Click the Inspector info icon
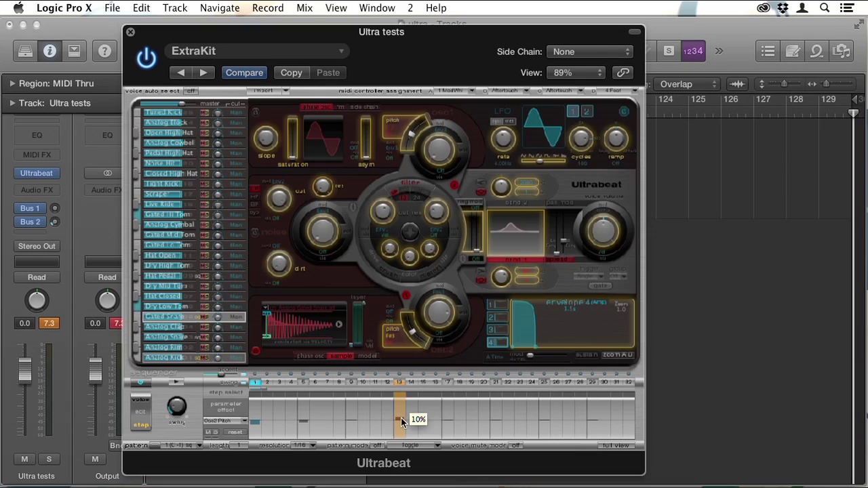The width and height of the screenshot is (868, 488). [50, 52]
